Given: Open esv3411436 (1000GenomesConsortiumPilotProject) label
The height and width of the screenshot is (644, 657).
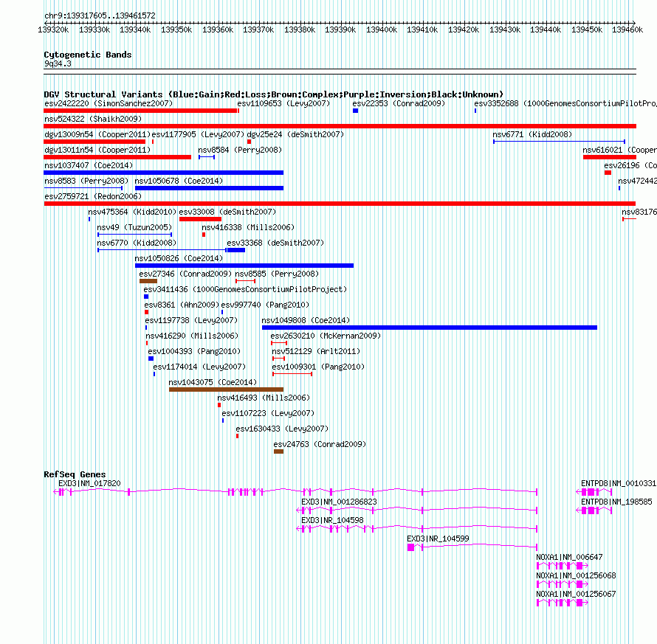Looking at the screenshot, I should (x=246, y=289).
